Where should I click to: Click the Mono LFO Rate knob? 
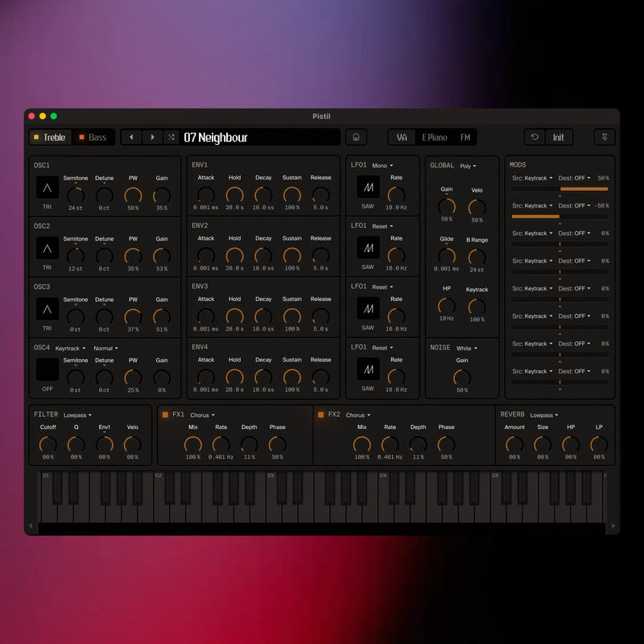click(396, 195)
